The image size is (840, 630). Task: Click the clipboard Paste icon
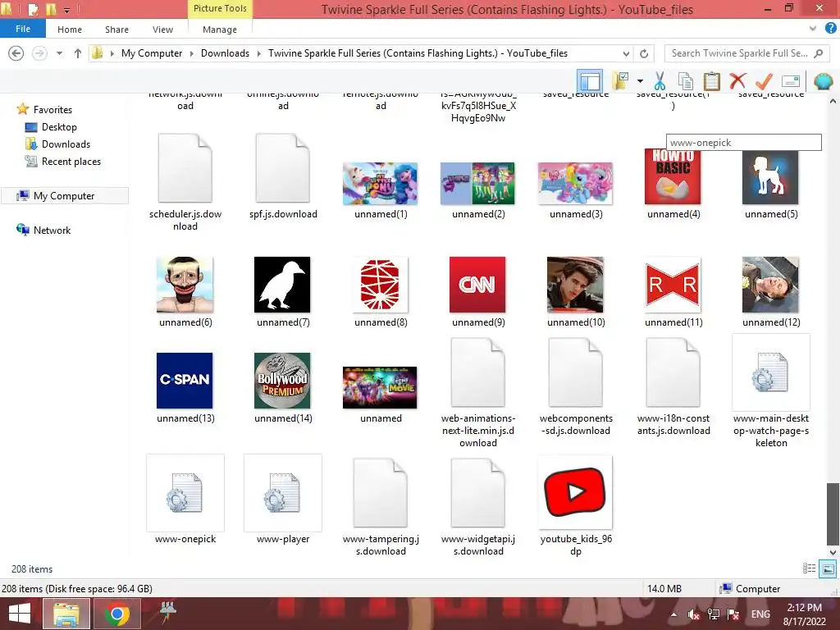[711, 81]
